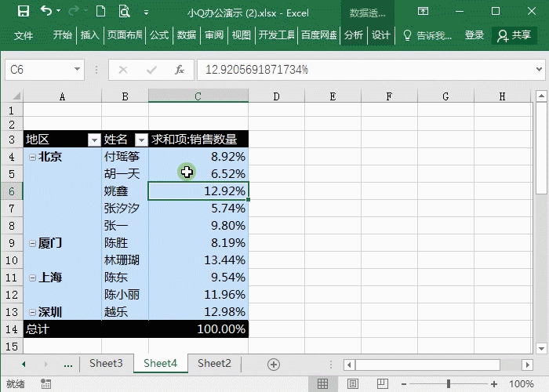
Task: Select row 6 header
Action: click(12, 191)
